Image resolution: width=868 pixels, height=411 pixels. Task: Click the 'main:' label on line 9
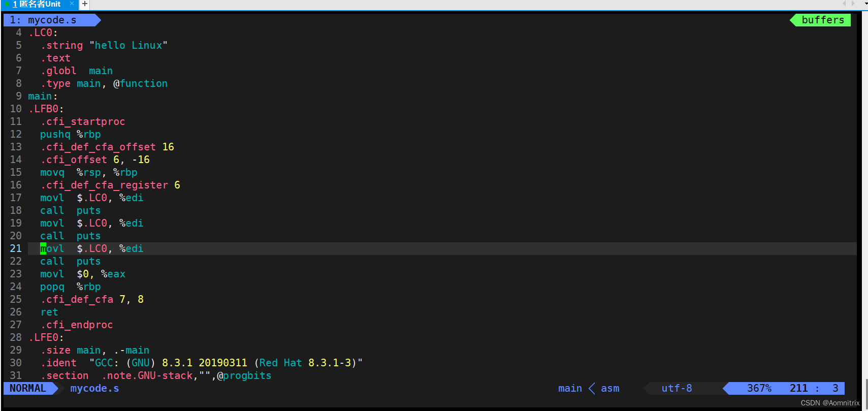(43, 96)
